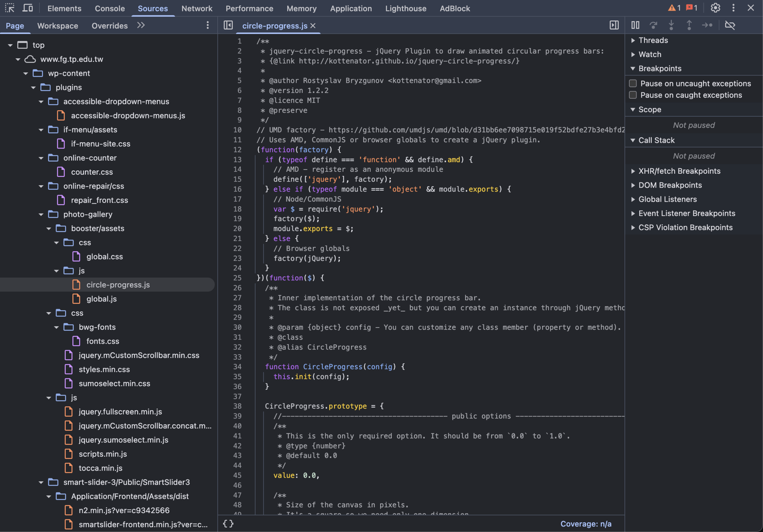Image resolution: width=763 pixels, height=532 pixels.
Task: Toggle the device toolbar icon
Action: pyautogui.click(x=28, y=8)
